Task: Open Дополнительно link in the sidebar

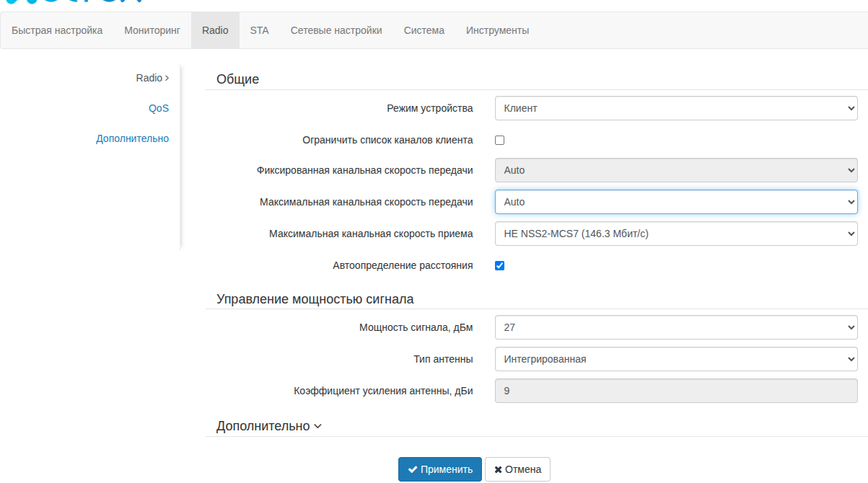Action: 133,138
